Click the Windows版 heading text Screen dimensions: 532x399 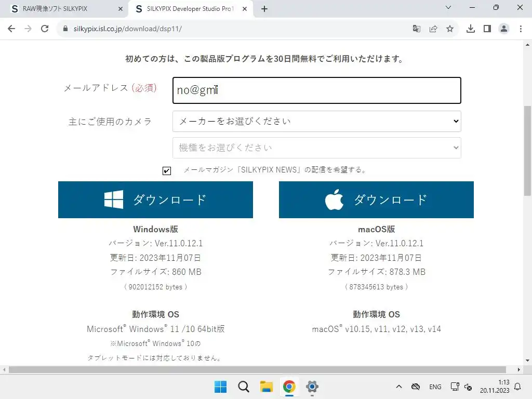[155, 229]
